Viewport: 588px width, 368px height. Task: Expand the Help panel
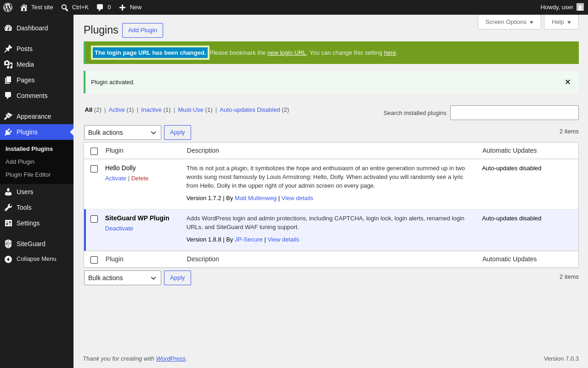click(561, 22)
